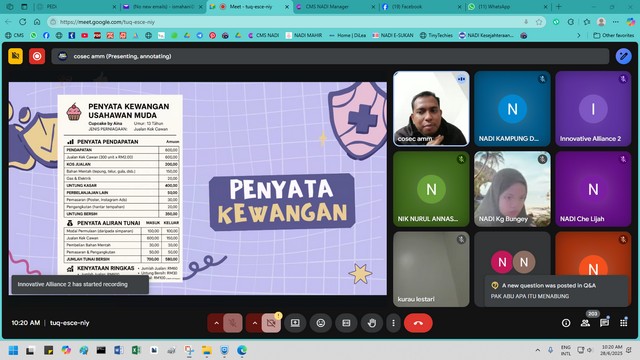
Task: Raise hand using the hand icon
Action: click(371, 323)
